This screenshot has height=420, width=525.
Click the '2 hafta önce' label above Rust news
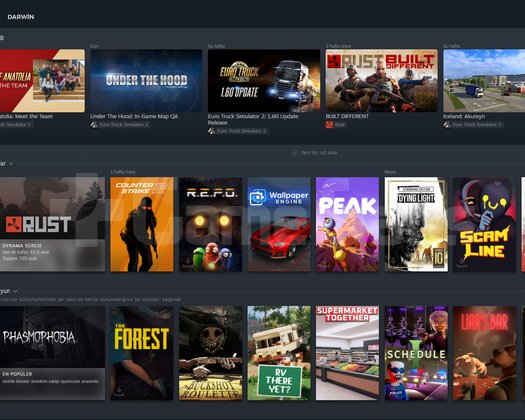(x=339, y=46)
